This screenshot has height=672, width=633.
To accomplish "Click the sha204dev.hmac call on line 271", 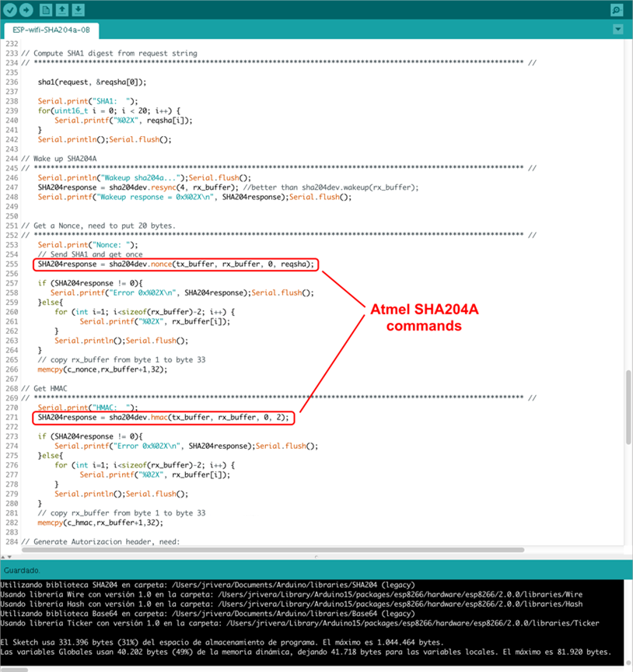I will pos(163,418).
